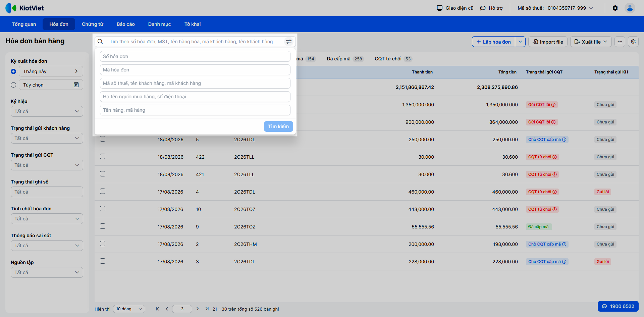Open the Lập hóa đơn dropdown arrow
This screenshot has width=644, height=317.
tap(520, 42)
